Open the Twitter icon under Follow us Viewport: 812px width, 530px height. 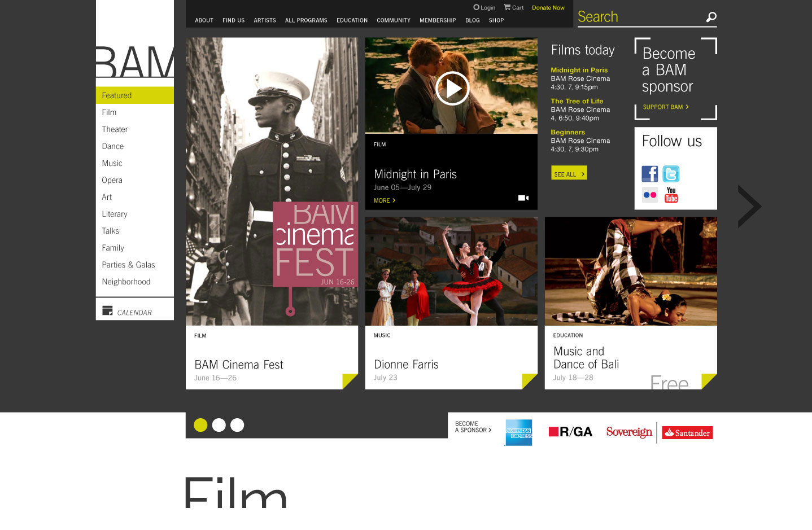pyautogui.click(x=671, y=174)
